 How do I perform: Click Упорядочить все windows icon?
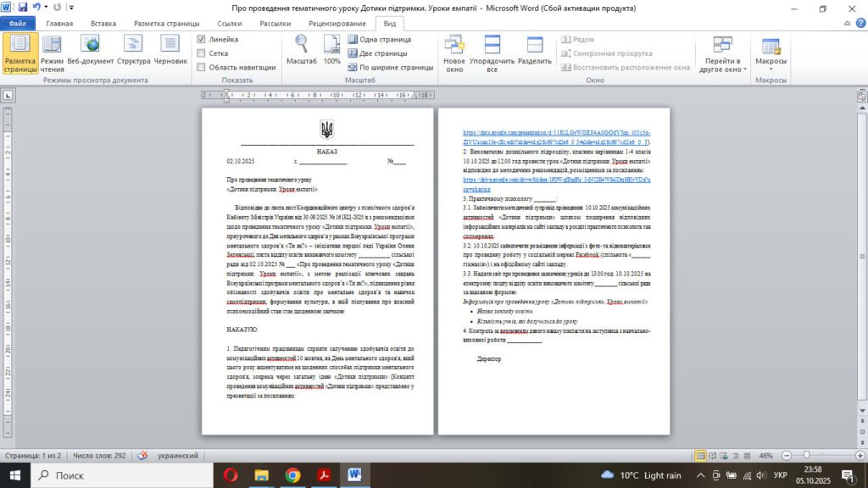(x=492, y=54)
